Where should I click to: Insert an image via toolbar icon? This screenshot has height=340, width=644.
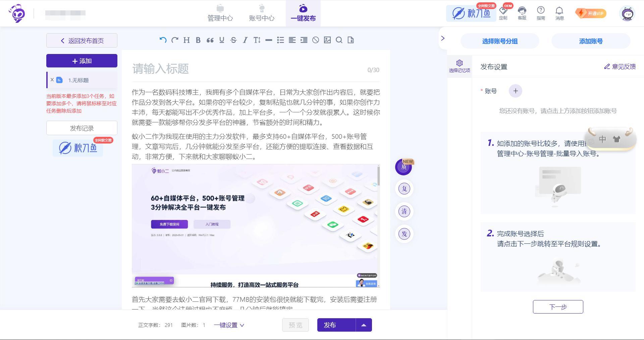coord(327,40)
